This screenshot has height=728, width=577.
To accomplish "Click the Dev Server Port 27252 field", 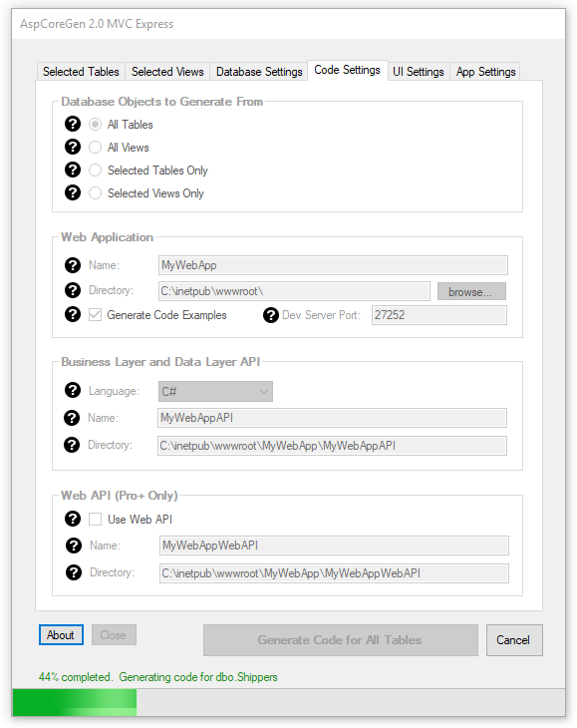I will pyautogui.click(x=438, y=315).
